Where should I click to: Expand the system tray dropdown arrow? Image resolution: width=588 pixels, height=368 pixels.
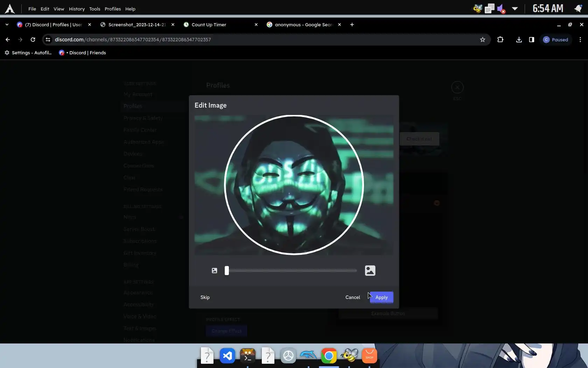[x=515, y=8]
